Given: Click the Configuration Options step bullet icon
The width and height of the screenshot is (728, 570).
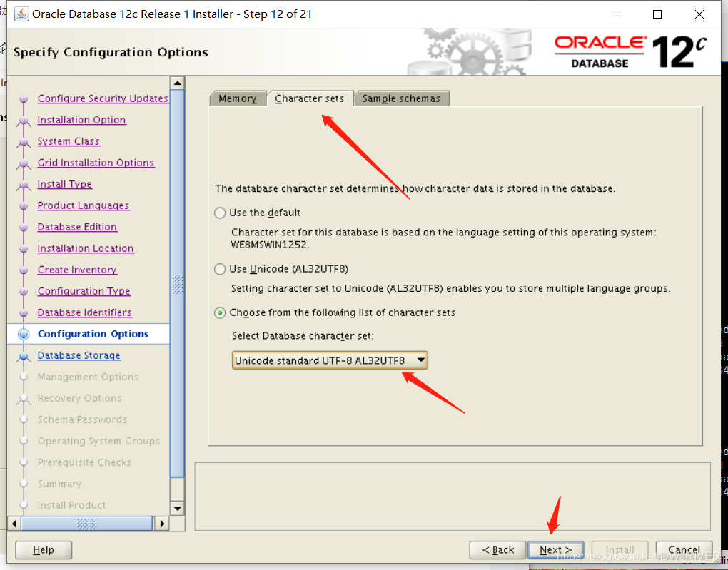Looking at the screenshot, I should coord(24,334).
